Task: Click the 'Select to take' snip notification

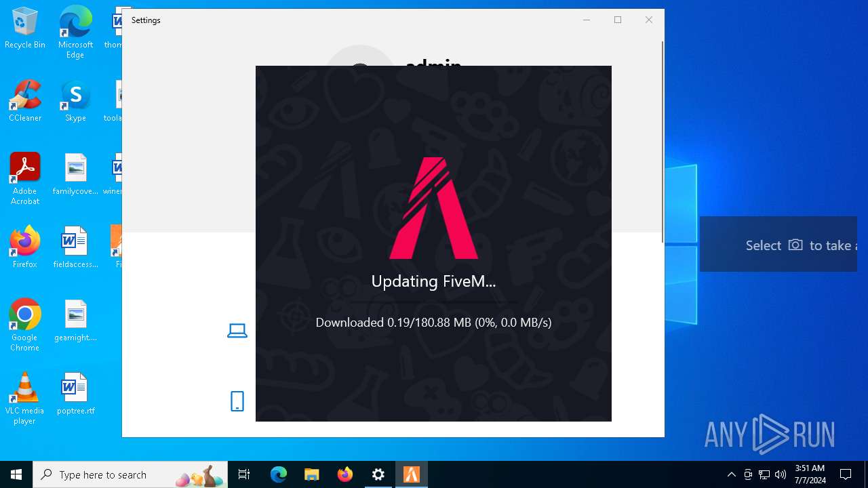Action: pyautogui.click(x=778, y=245)
